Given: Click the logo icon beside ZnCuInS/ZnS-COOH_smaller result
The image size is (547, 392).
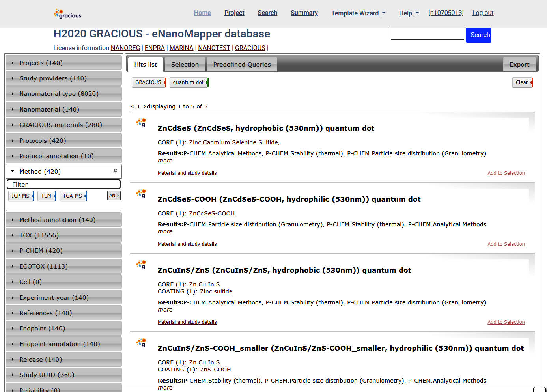Looking at the screenshot, I should coord(141,343).
